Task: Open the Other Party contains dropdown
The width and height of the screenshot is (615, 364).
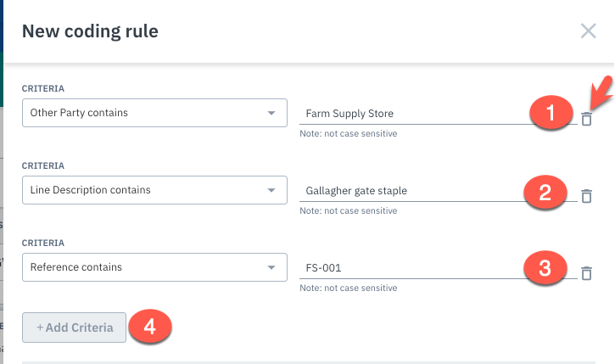Action: 154,113
